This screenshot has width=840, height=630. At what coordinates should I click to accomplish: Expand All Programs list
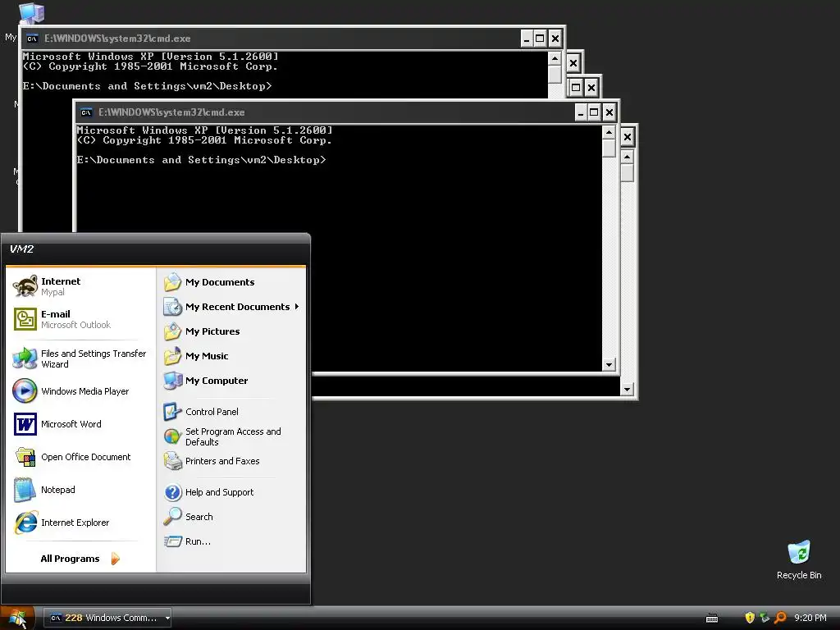(80, 559)
